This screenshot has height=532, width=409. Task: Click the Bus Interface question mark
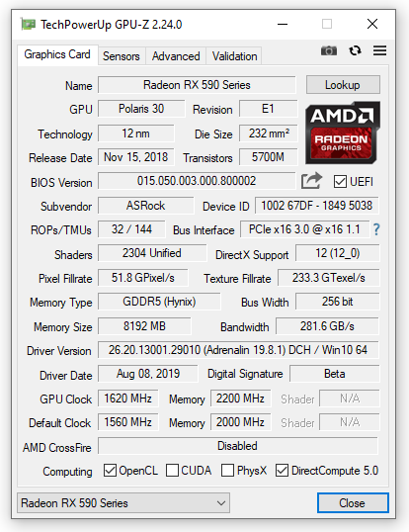376,229
